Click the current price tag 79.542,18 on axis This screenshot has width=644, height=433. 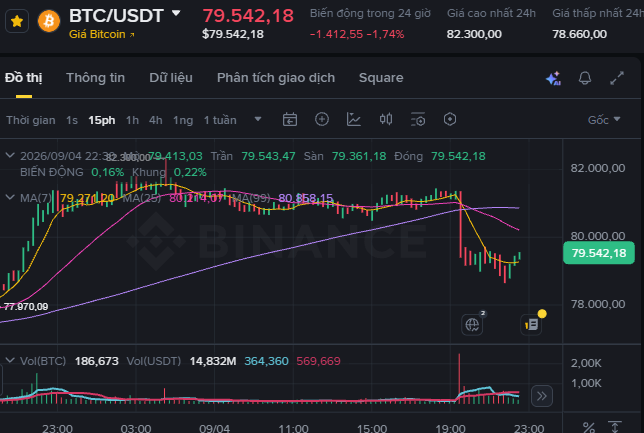tap(599, 253)
